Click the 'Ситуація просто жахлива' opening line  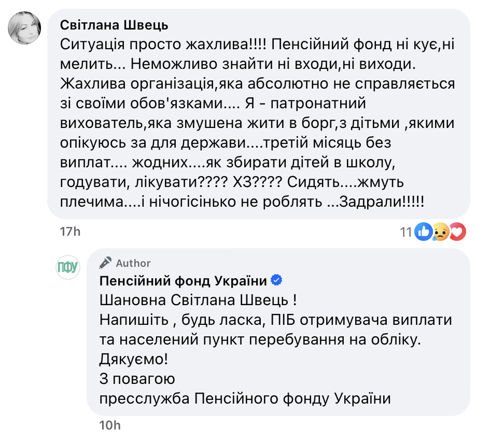coord(163,45)
